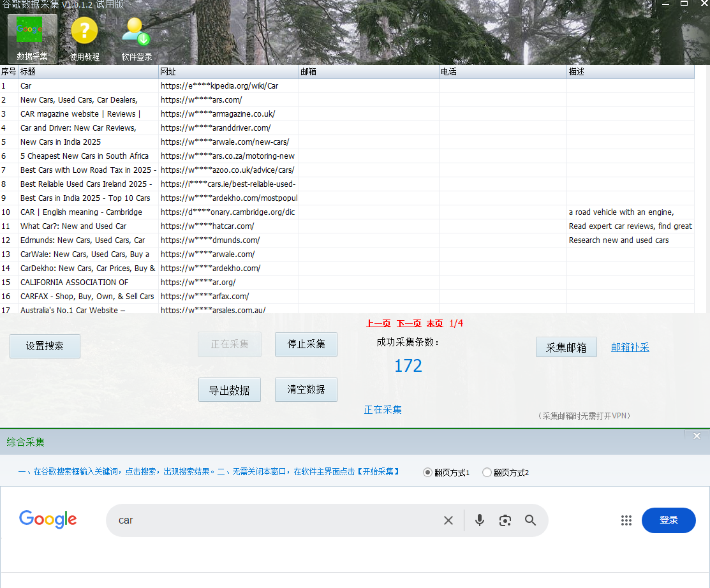Clear the Google search box with X

448,520
